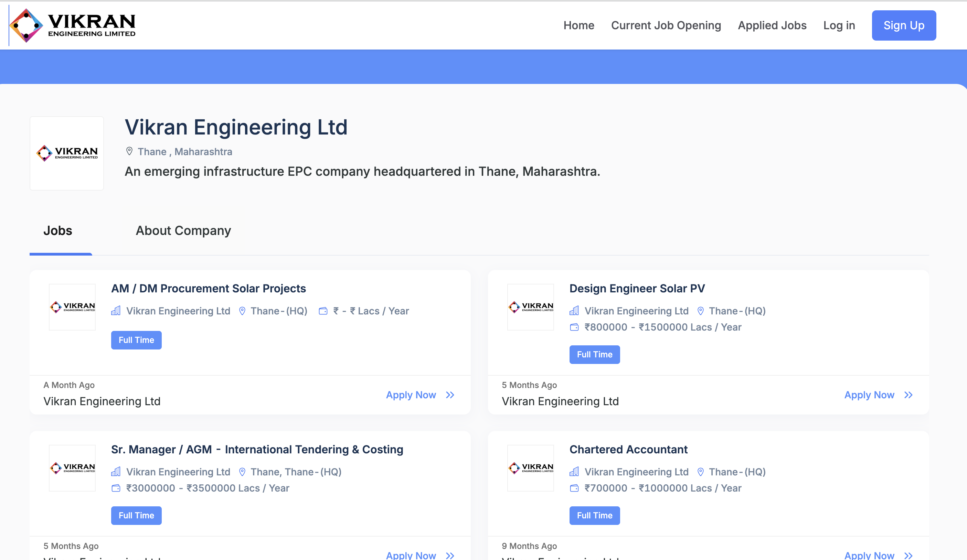
Task: Click the building icon on Sr. Manager / AGM card
Action: [116, 472]
